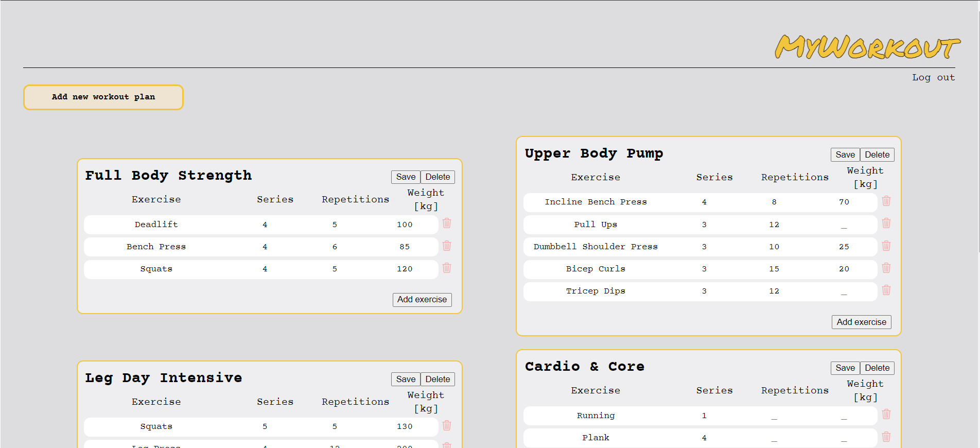Viewport: 980px width, 448px height.
Task: Click the Dumbbell Shoulder Press name field
Action: pyautogui.click(x=596, y=247)
